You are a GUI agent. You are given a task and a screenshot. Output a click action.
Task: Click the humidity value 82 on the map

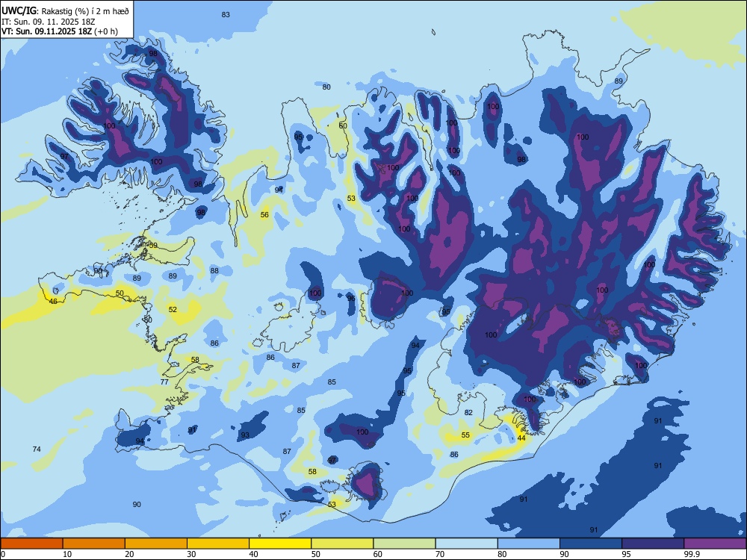tap(469, 412)
